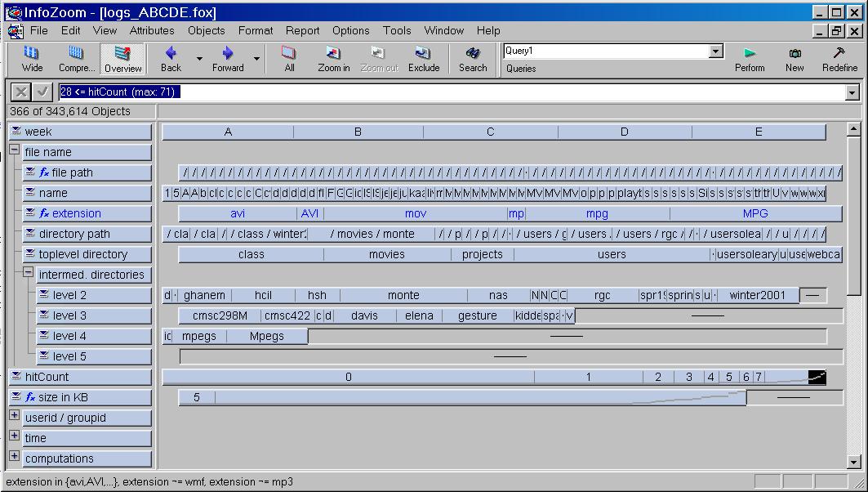Open Search with the binoculars icon
The image size is (868, 492).
(472, 58)
